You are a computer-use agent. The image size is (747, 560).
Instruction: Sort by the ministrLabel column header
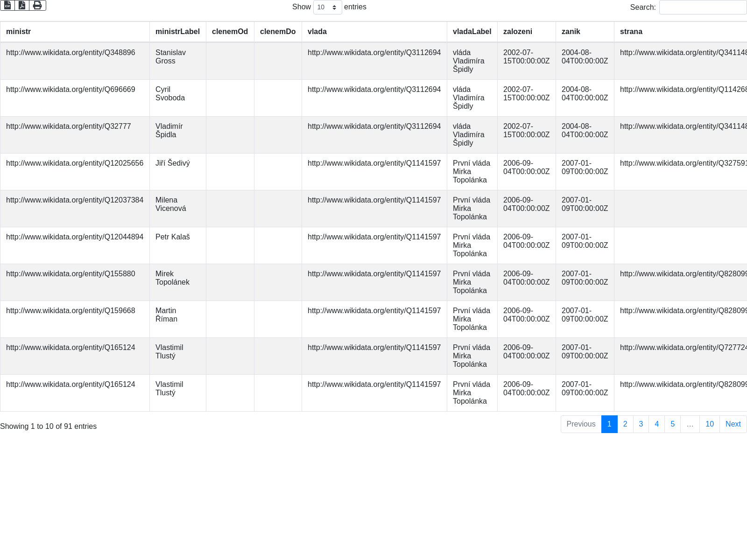177,32
